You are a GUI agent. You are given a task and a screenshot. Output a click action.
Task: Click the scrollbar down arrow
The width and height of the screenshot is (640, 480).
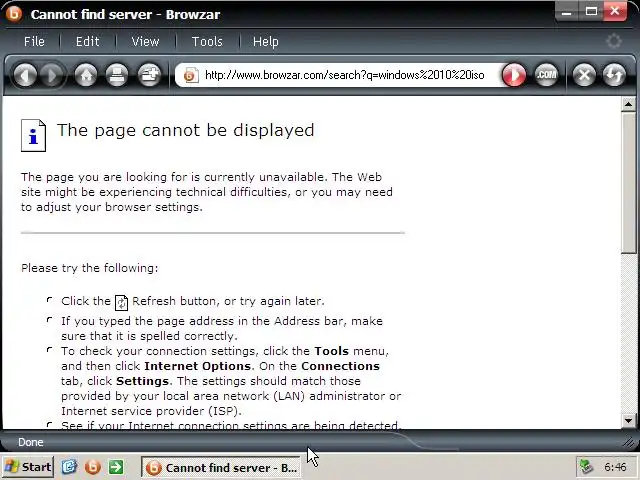[x=628, y=420]
